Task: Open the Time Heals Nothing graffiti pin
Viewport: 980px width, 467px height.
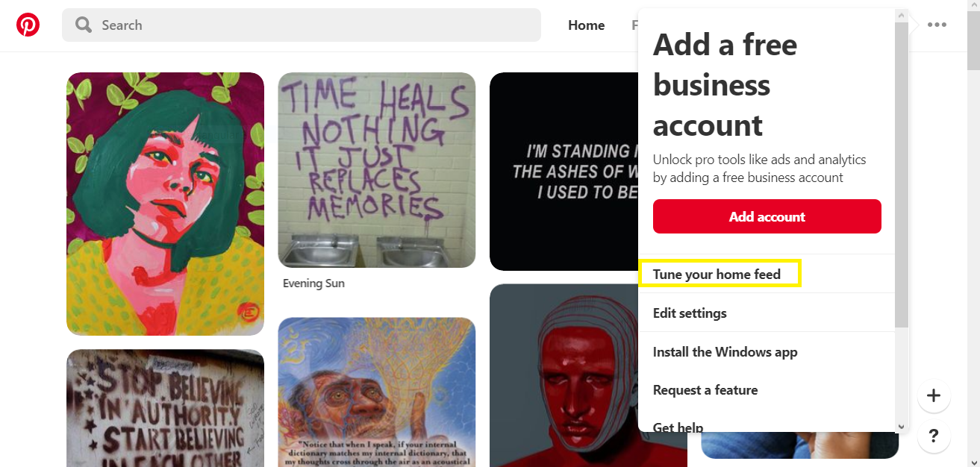Action: pos(376,170)
